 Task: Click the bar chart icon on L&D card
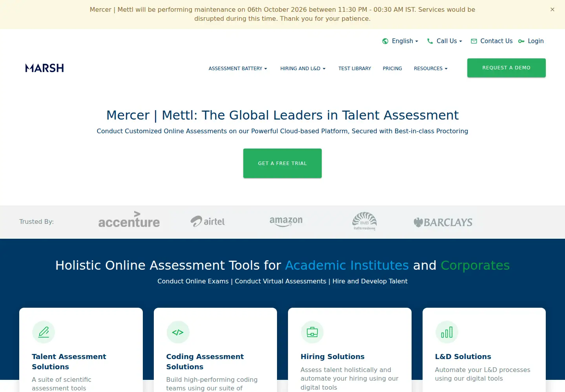447,332
